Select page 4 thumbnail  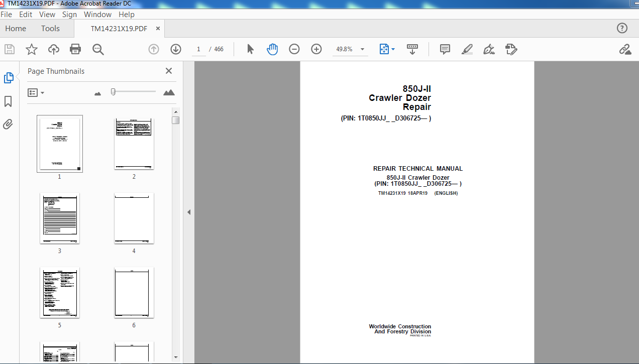134,218
